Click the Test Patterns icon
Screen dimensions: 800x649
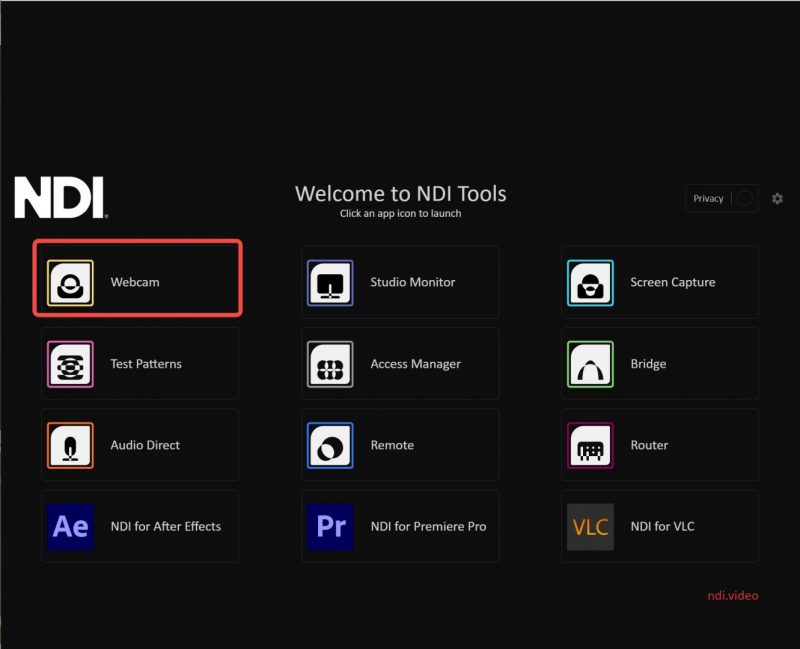click(70, 364)
